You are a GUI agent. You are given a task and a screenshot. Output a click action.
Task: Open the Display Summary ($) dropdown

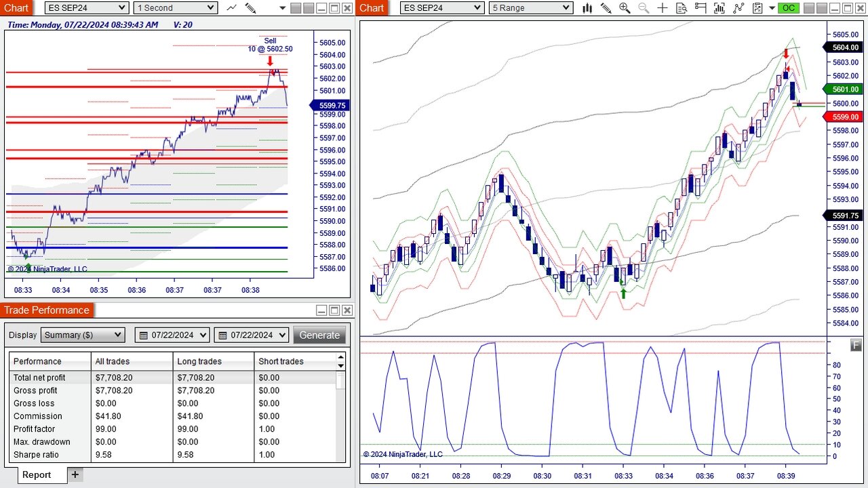pos(83,335)
